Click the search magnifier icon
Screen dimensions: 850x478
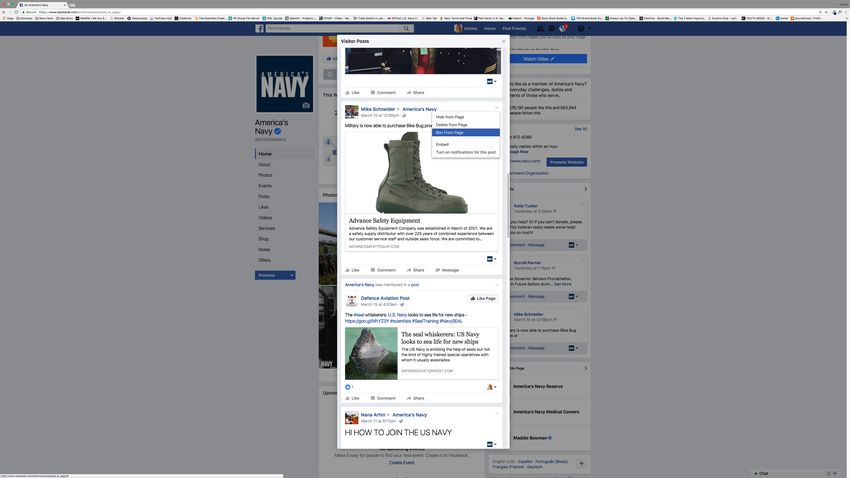406,28
